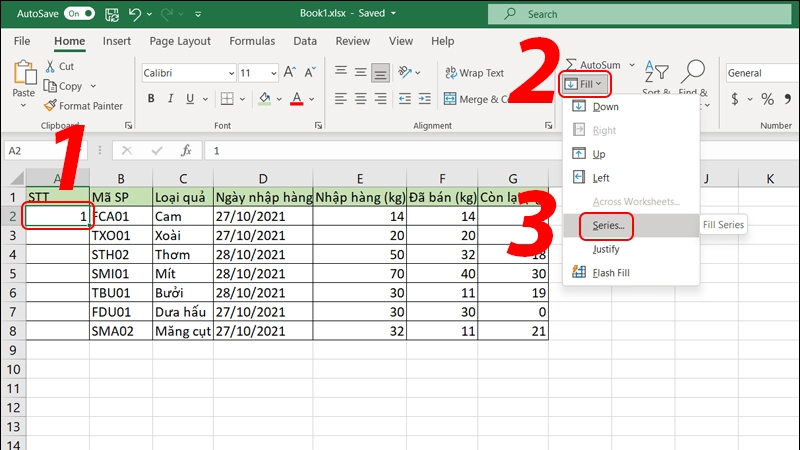Toggle Wrap Text for the cell
The width and height of the screenshot is (800, 450).
[x=473, y=73]
